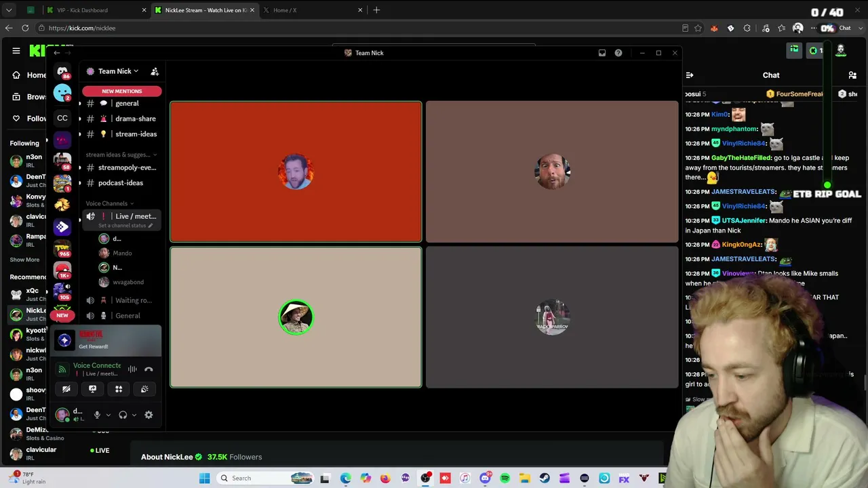The image size is (868, 488).
Task: Focus the tan video tile with the straw hat avatar
Action: [296, 317]
